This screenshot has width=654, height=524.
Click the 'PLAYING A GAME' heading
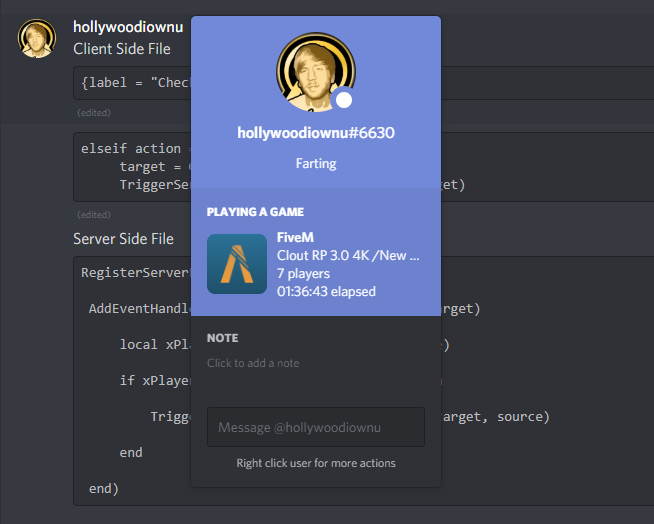click(x=255, y=212)
